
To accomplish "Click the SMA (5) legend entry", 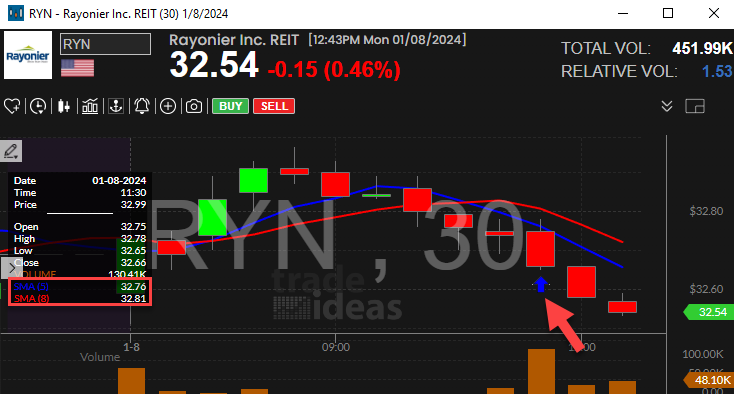I will coord(31,286).
